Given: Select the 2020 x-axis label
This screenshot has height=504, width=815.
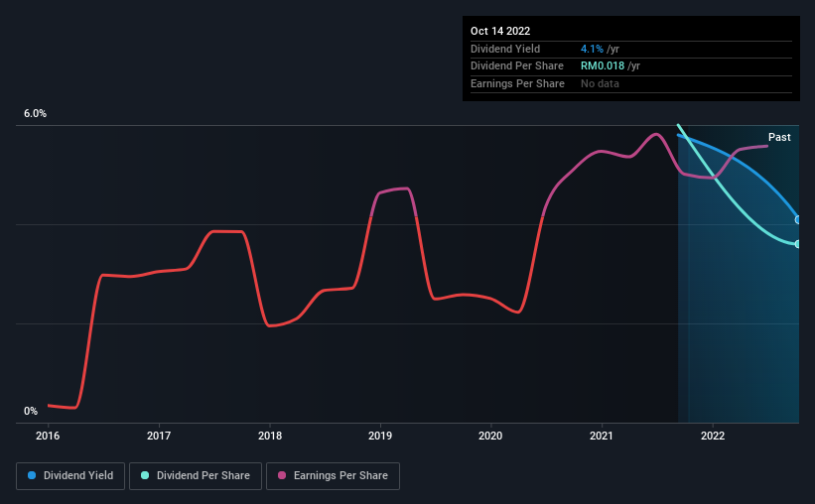Looking at the screenshot, I should (490, 436).
